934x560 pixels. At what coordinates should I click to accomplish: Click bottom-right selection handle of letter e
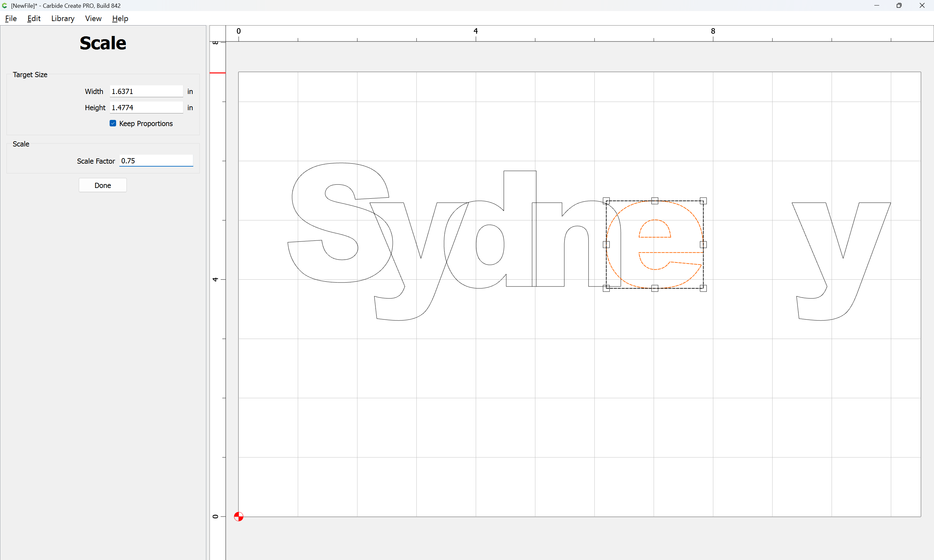coord(703,288)
